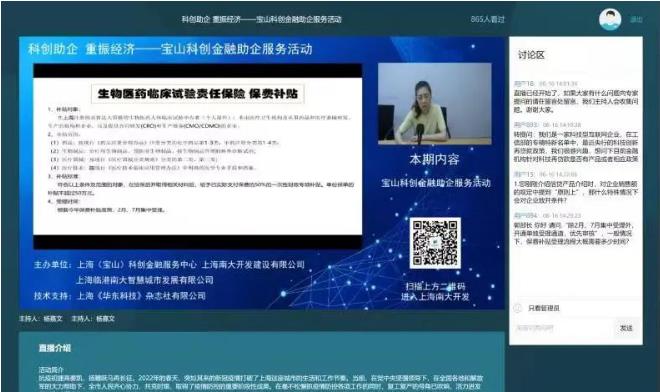Send the message with 发送 button
This screenshot has height=392, width=660.
625,328
